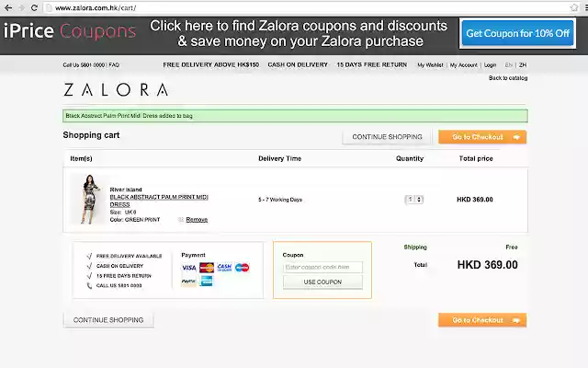Open My Wishlist
Screen dimensions: 588x368
(430, 65)
